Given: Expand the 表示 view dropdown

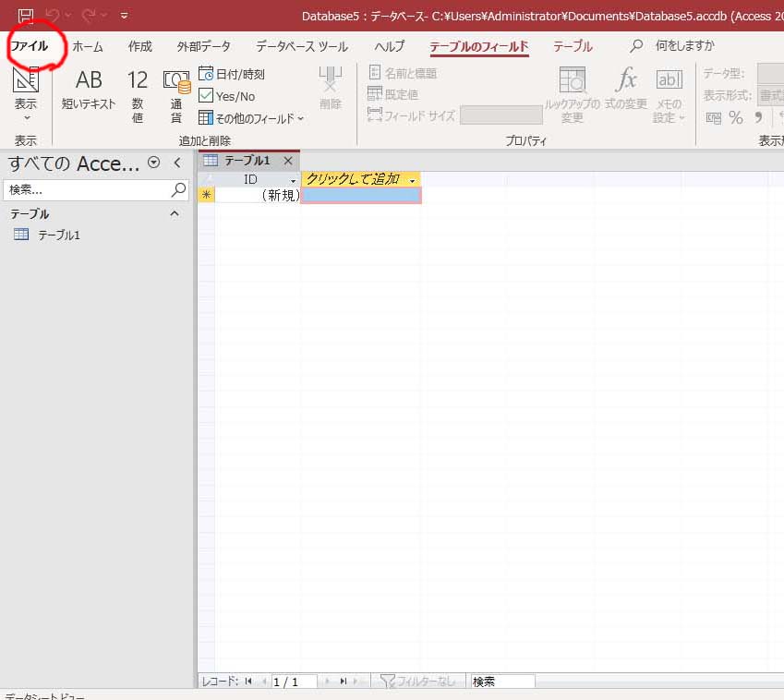Looking at the screenshot, I should pyautogui.click(x=26, y=117).
